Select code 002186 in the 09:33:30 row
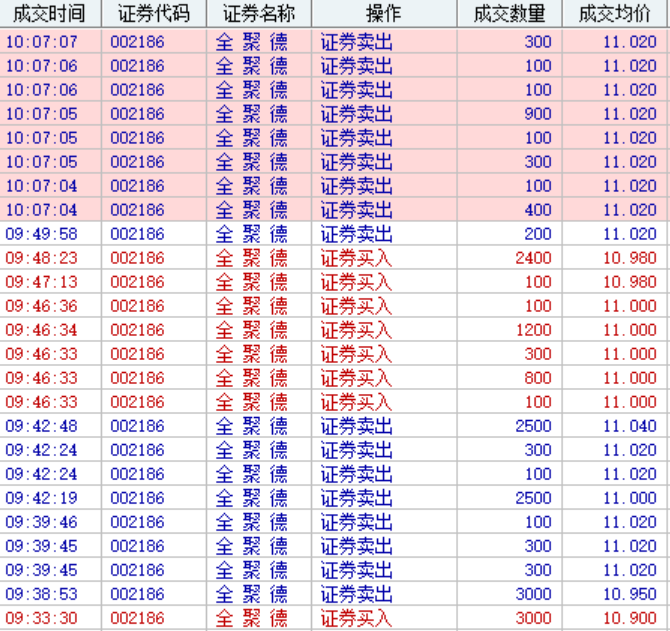Screen dimensions: 670x631 click(137, 618)
